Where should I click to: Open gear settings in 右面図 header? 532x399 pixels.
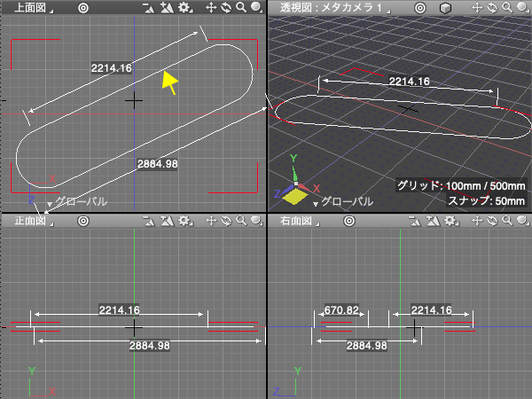451,221
